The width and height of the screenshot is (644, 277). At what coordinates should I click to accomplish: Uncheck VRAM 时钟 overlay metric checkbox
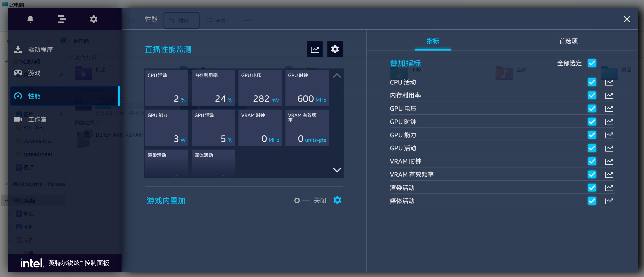click(592, 161)
